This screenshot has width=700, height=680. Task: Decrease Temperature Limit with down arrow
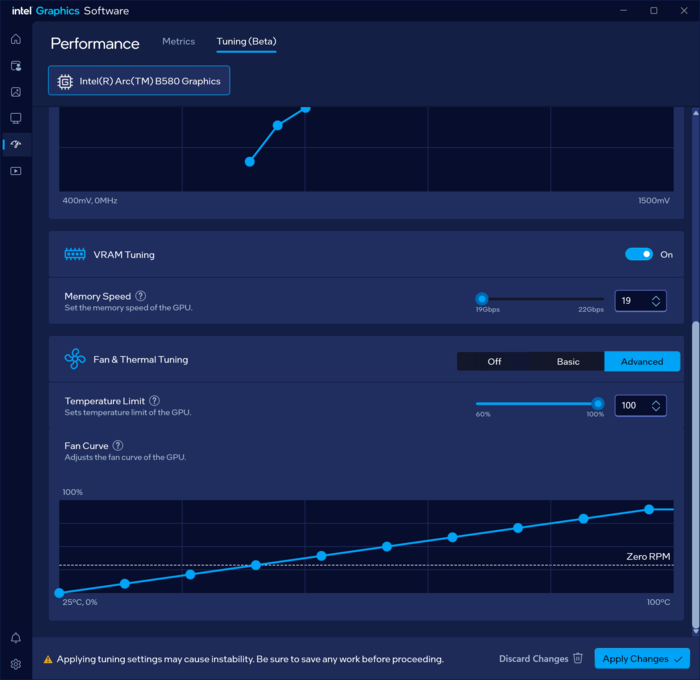pyautogui.click(x=656, y=409)
